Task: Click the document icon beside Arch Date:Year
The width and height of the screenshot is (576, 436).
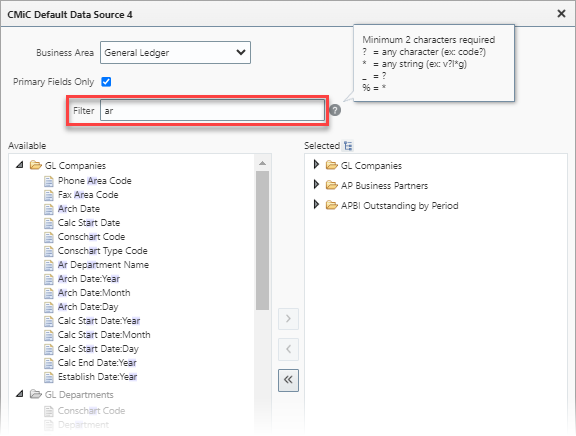Action: click(48, 279)
